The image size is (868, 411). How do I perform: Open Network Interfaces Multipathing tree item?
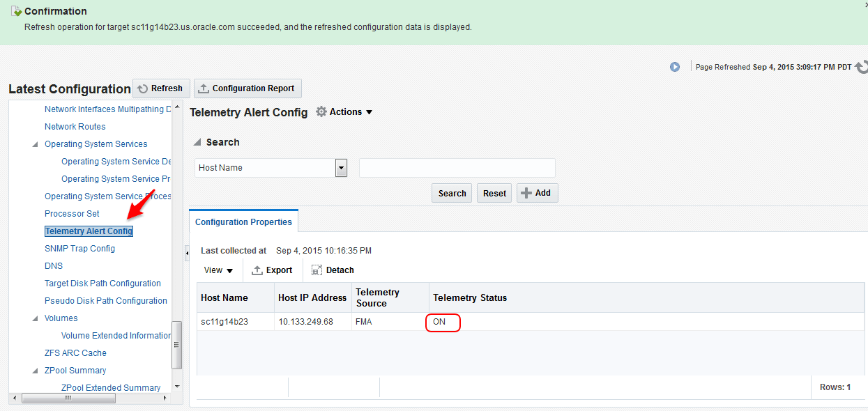point(108,109)
